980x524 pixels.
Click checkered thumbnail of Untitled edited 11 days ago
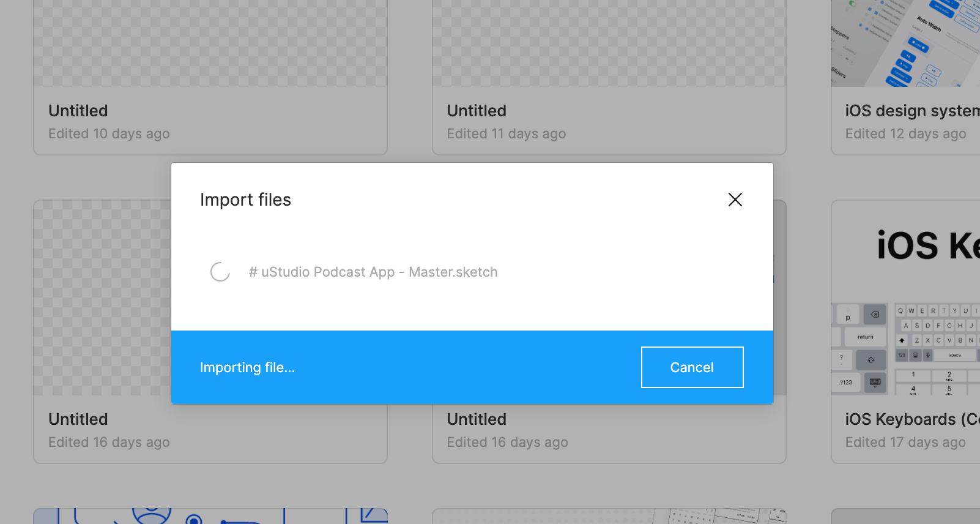click(x=609, y=43)
